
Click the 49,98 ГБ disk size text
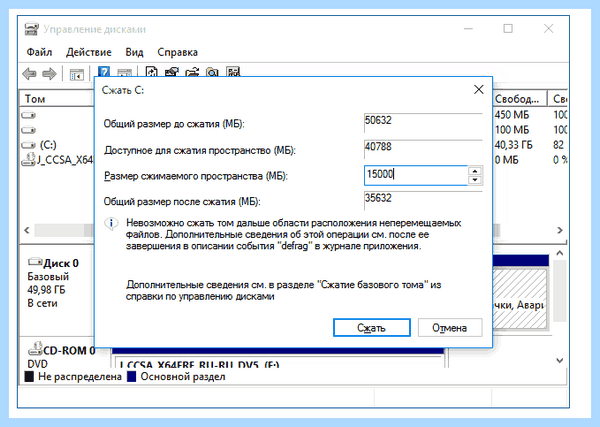[x=46, y=290]
